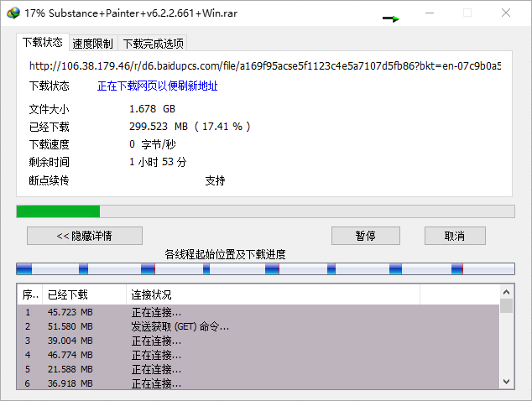The image size is (532, 401).
Task: Open the 下载完成选项 tab
Action: pos(153,44)
